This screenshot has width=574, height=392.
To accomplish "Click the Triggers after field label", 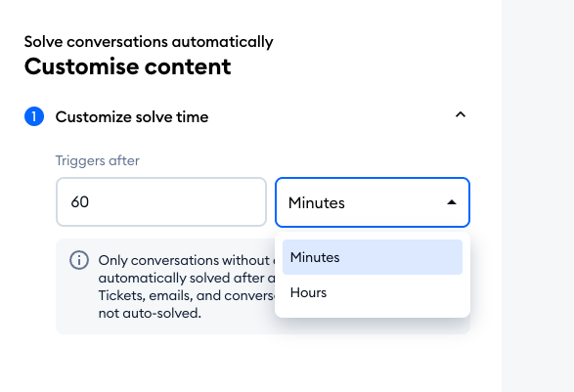I will tap(98, 160).
